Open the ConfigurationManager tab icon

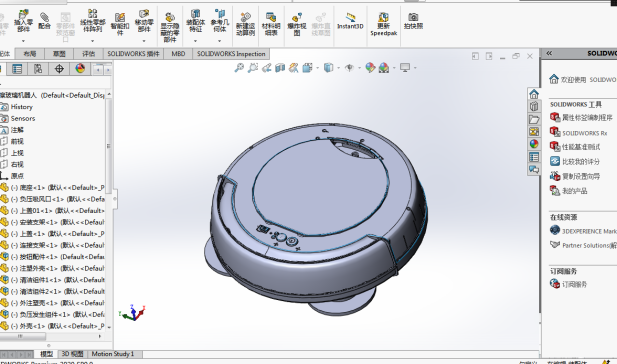(x=38, y=69)
